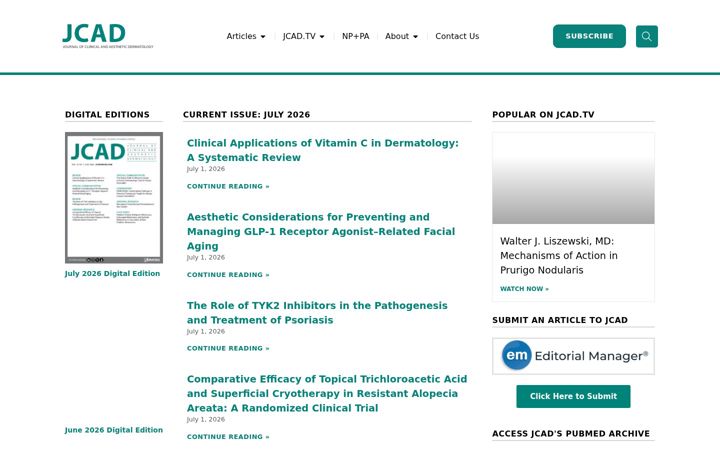The image size is (720, 450).
Task: Click the Subscribe button
Action: coord(589,36)
